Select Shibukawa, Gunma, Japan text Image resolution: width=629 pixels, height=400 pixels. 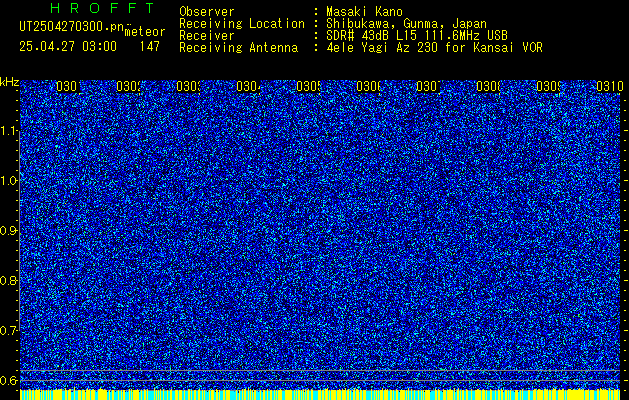(406, 24)
